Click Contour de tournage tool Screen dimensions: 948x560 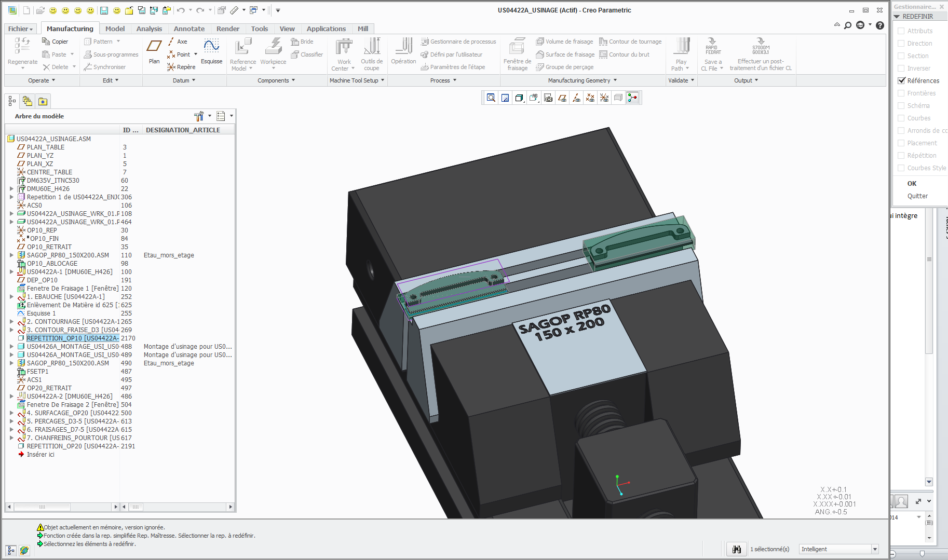click(x=630, y=42)
